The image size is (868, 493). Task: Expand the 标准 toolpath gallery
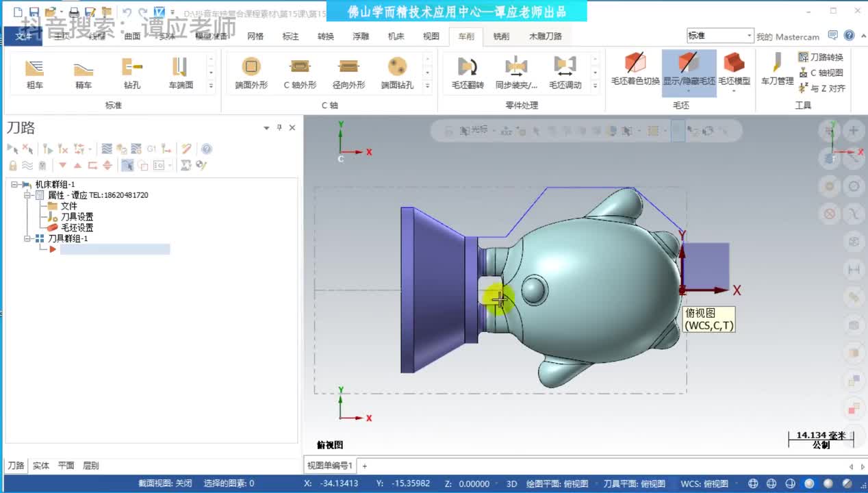[x=211, y=86]
